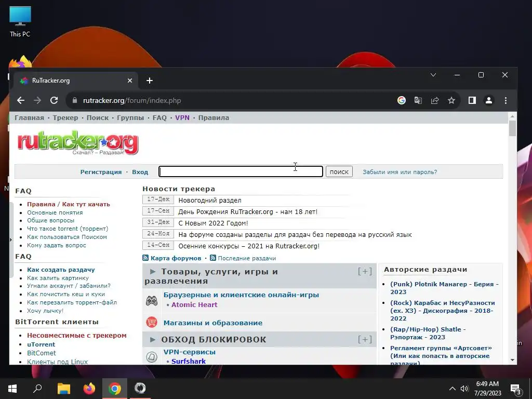Open Браузерные и клиентские онлайн-игры forum
The width and height of the screenshot is (532, 399).
pos(241,295)
